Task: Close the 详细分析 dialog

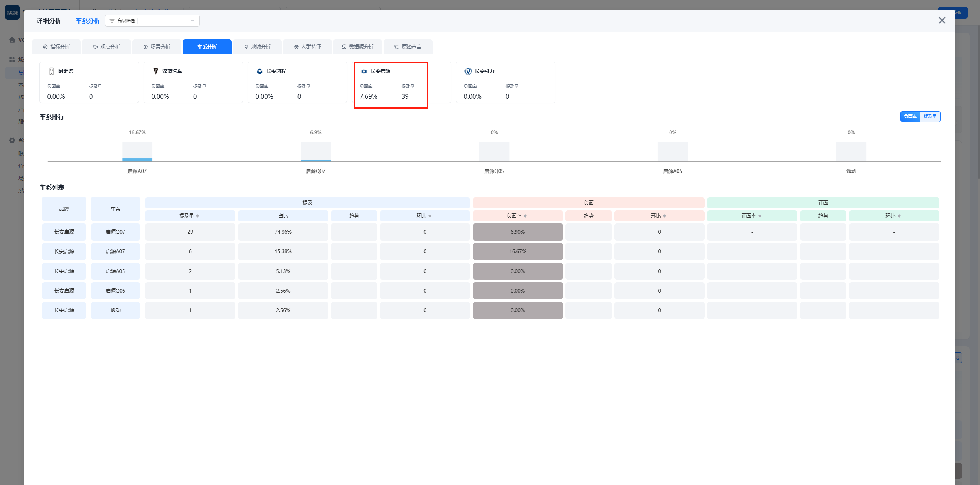Action: point(942,20)
